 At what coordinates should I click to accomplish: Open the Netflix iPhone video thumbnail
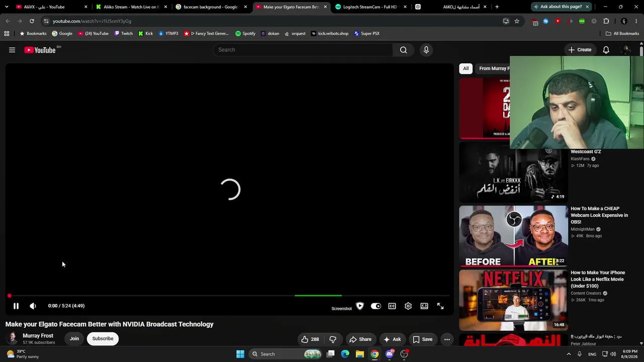point(513,300)
